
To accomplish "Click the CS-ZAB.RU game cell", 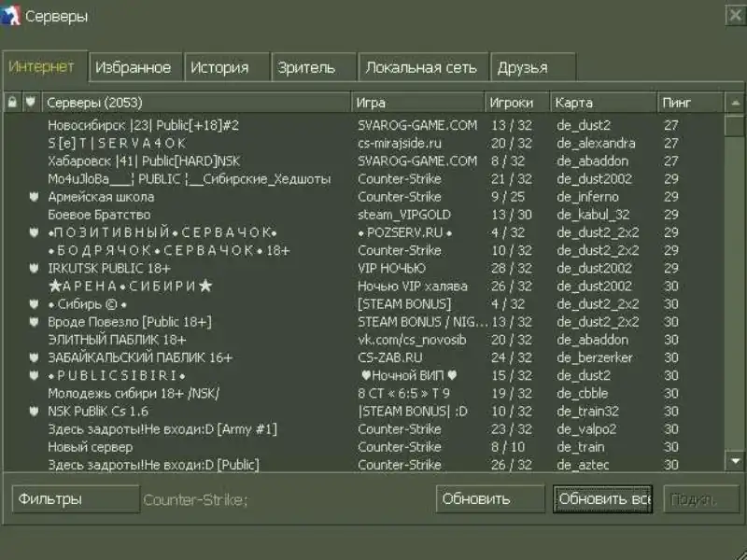I will (x=390, y=357).
